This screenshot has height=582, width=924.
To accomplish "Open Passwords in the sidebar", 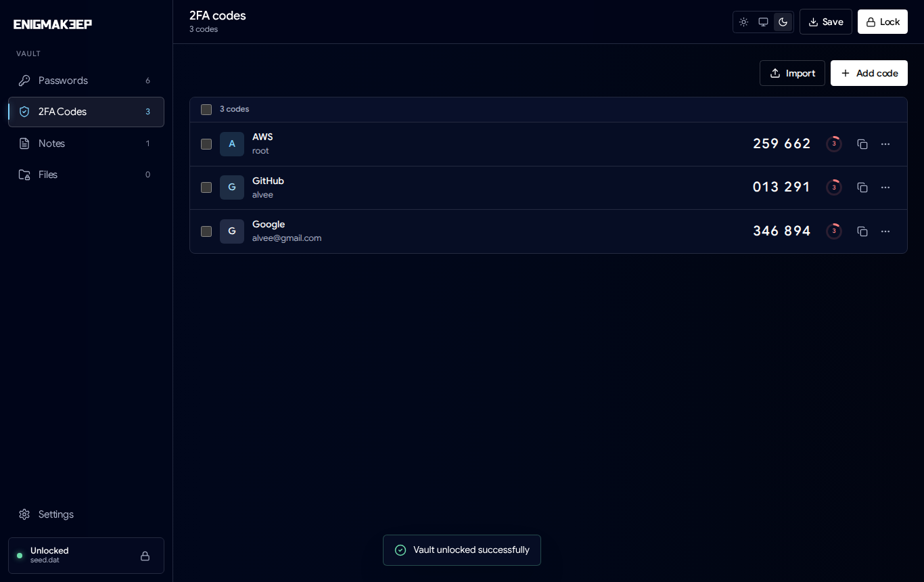I will click(86, 81).
